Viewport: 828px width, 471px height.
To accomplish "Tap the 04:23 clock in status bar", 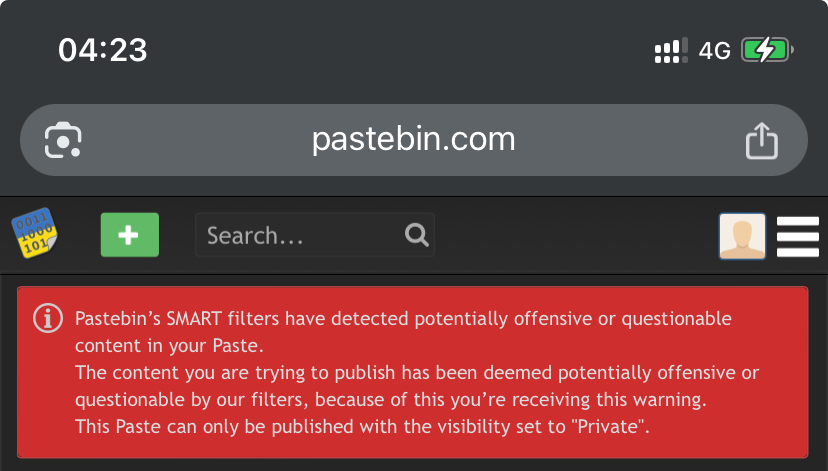I will [102, 50].
